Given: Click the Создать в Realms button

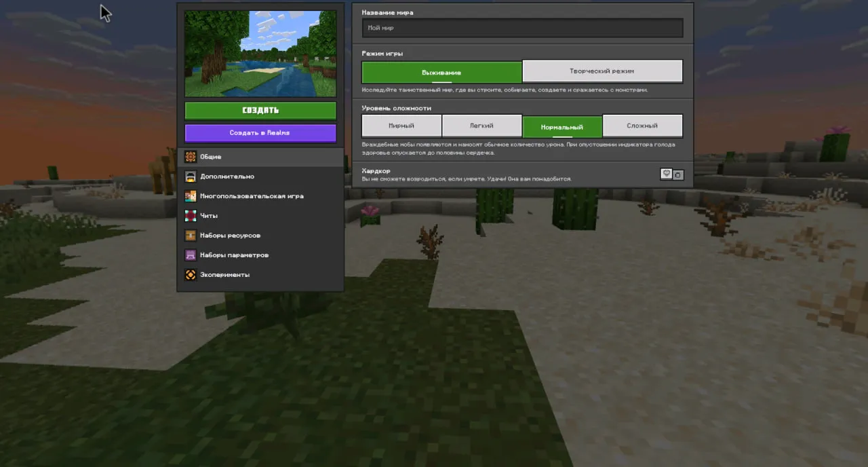Looking at the screenshot, I should click(x=260, y=133).
